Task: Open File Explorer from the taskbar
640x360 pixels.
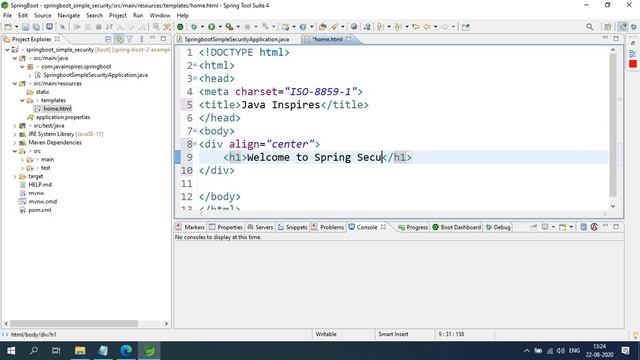Action: pos(80,351)
